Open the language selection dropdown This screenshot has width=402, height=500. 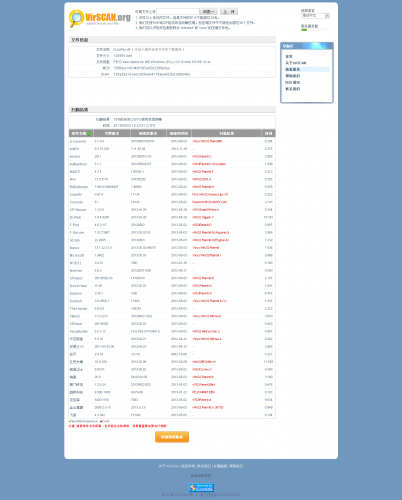click(x=315, y=16)
